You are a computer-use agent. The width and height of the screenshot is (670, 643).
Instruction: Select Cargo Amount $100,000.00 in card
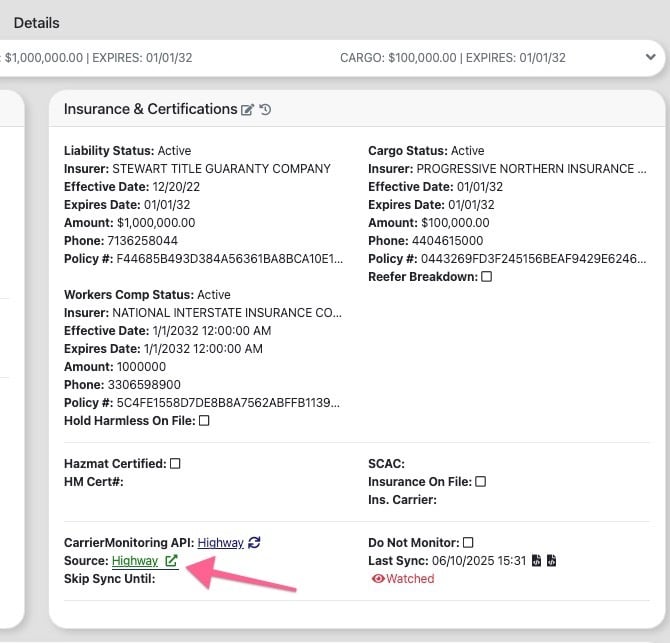click(455, 223)
